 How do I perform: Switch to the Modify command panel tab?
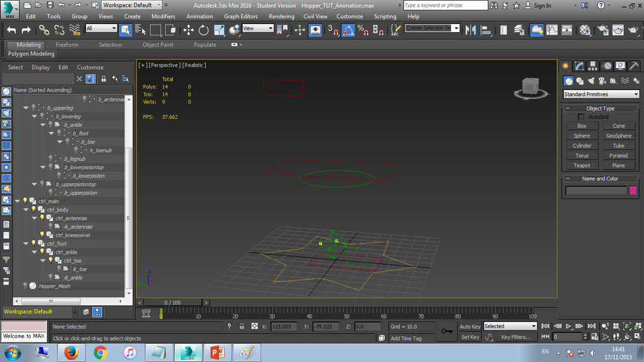tap(579, 65)
